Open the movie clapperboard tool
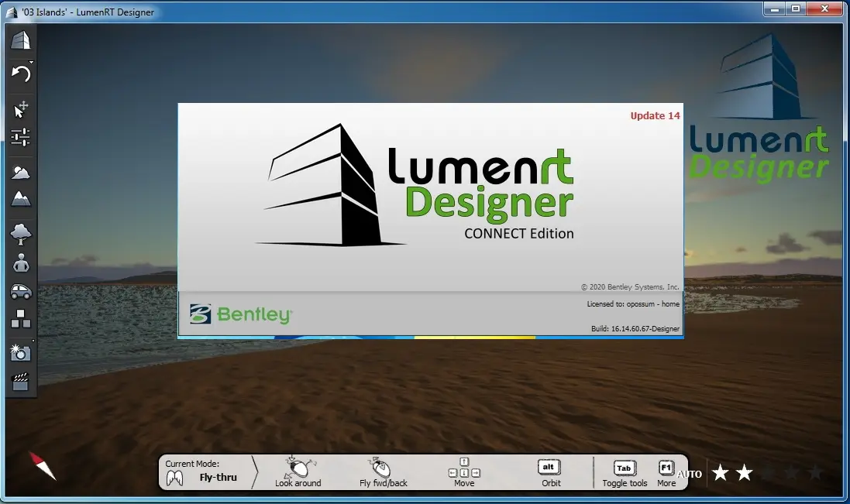This screenshot has width=850, height=504. point(21,381)
